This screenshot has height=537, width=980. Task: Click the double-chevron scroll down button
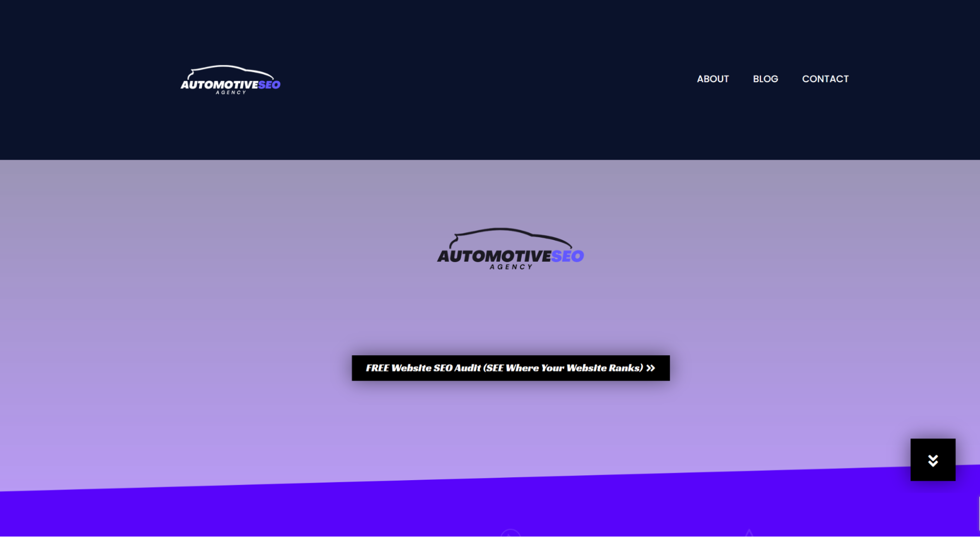click(x=932, y=460)
